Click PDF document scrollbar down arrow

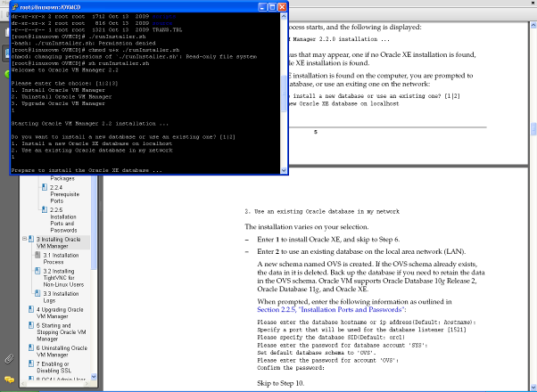click(533, 388)
